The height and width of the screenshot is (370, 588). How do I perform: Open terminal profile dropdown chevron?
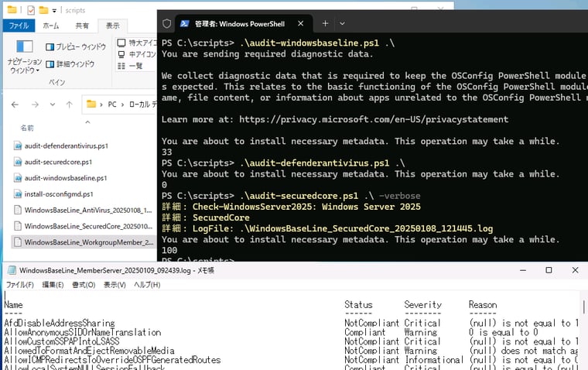(343, 23)
